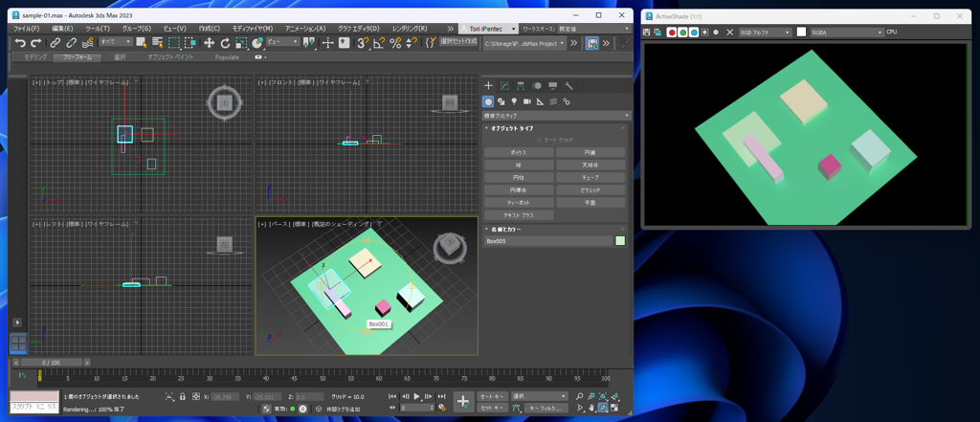Open the 編集(E) menu
Screen dimensions: 980x422
(x=62, y=29)
